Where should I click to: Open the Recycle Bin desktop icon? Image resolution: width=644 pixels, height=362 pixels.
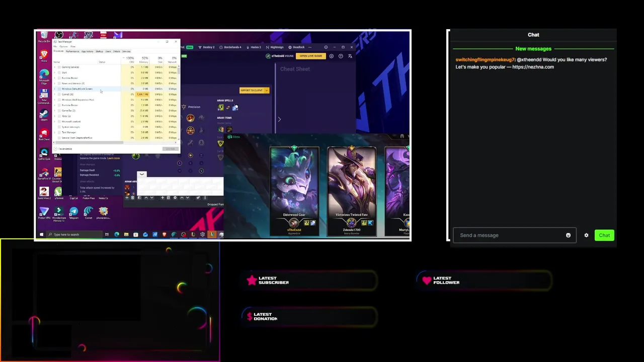(x=44, y=36)
